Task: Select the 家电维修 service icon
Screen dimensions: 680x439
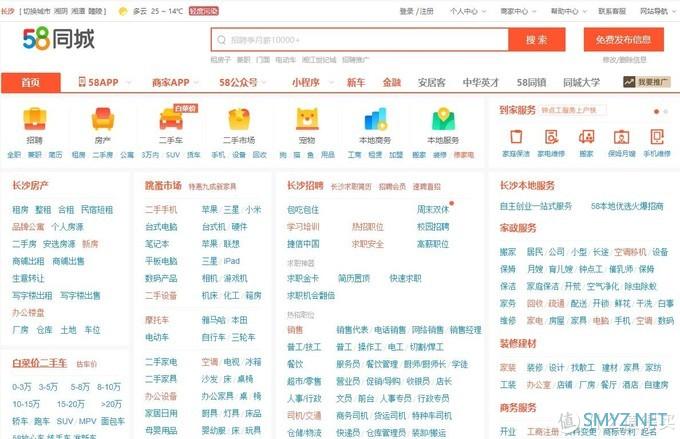Action: pos(551,137)
